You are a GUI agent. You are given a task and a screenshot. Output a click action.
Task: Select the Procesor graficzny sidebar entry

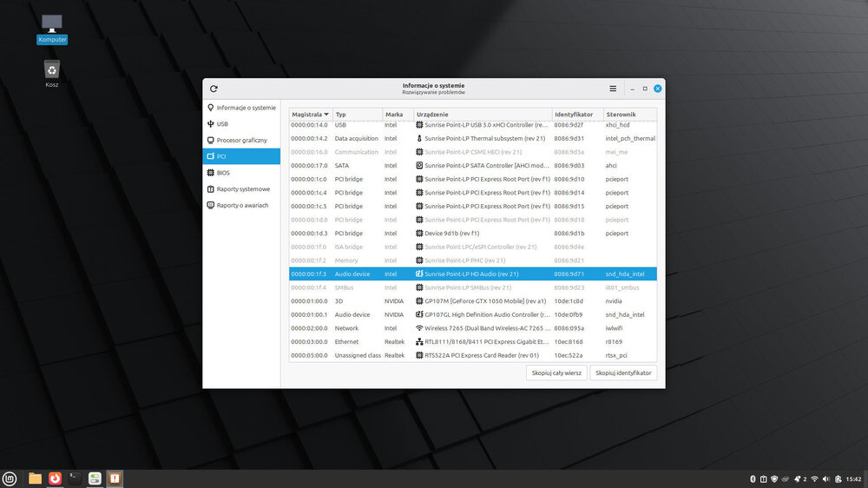point(241,140)
